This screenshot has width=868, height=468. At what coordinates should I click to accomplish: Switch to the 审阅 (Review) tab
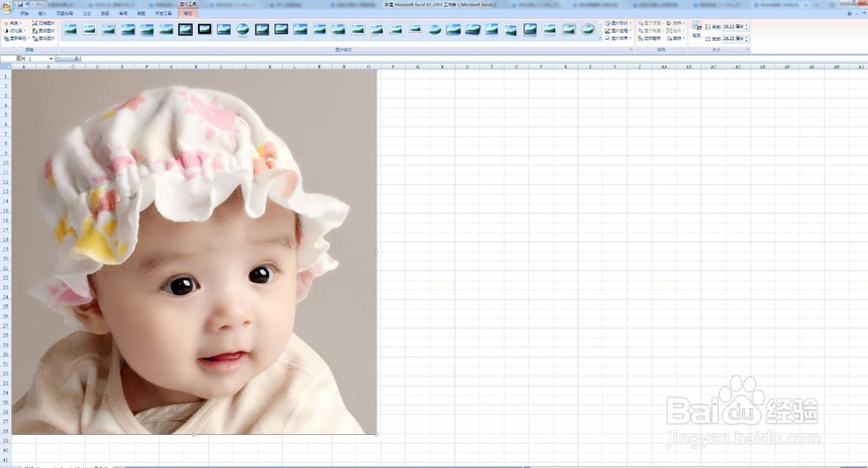tap(123, 13)
